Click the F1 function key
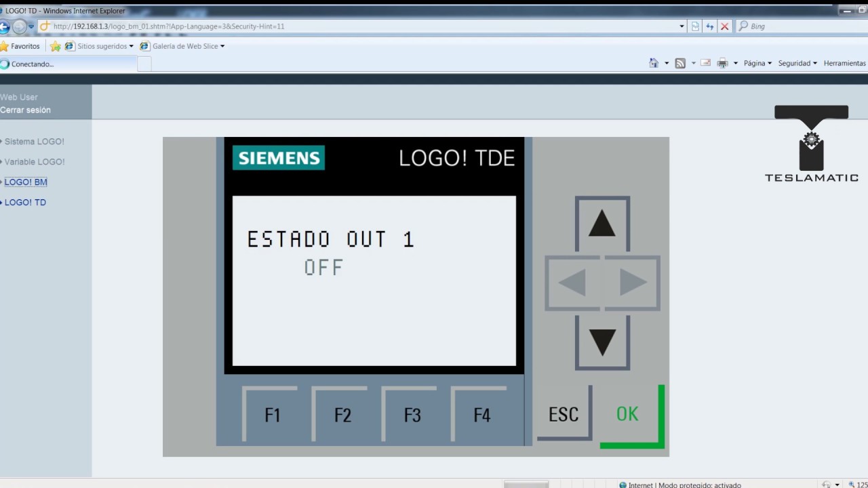Viewport: 868px width, 488px height. (272, 414)
